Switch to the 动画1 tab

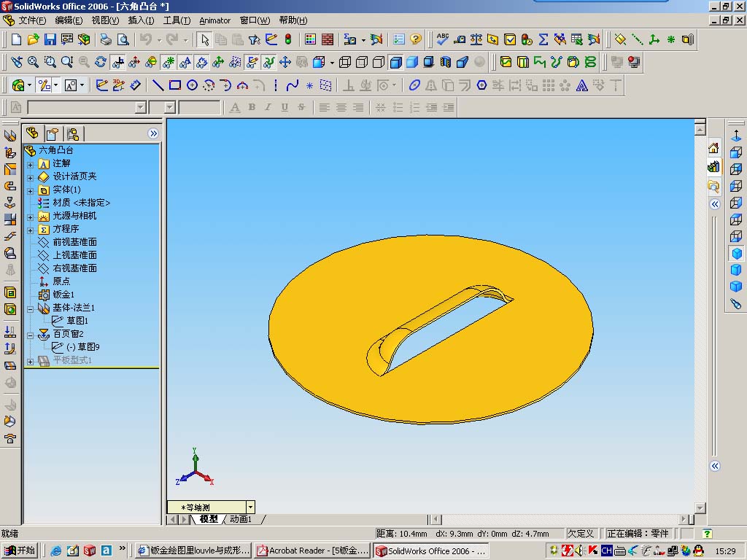point(241,519)
